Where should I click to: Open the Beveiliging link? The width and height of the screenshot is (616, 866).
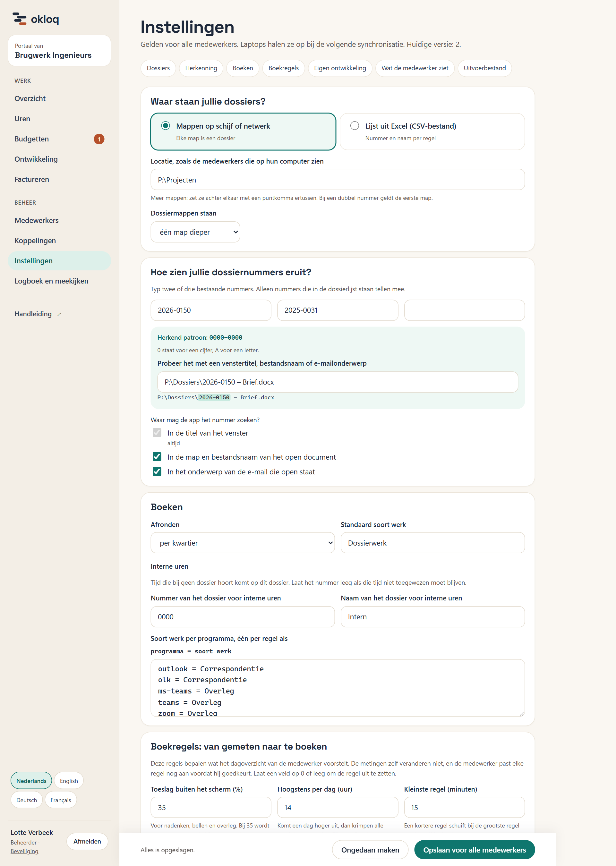pos(24,851)
